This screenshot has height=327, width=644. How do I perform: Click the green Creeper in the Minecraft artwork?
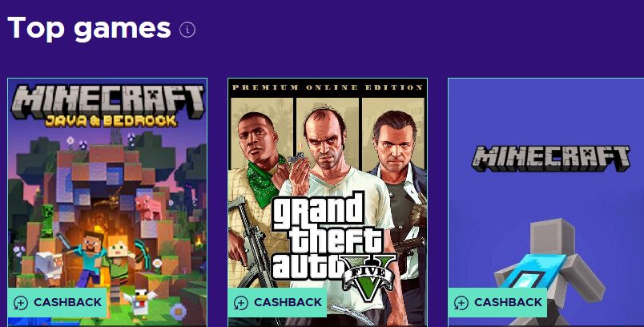(47, 220)
